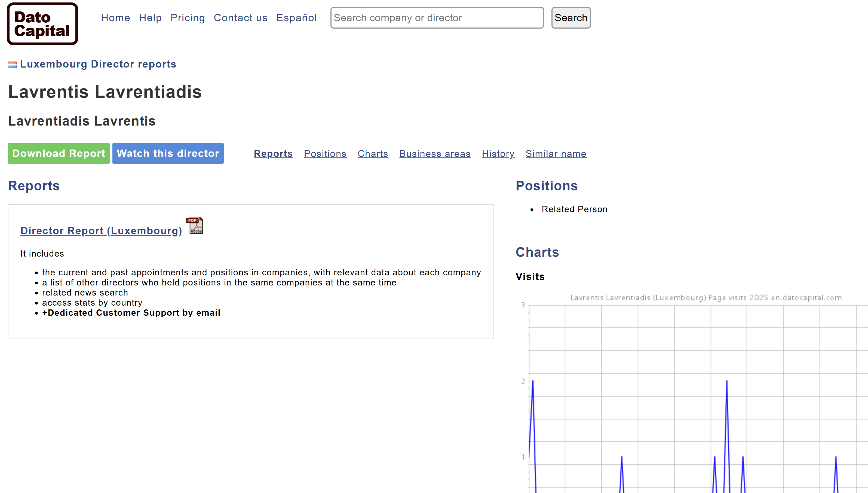The height and width of the screenshot is (493, 868).
Task: Click the page visits chart
Action: [692, 393]
